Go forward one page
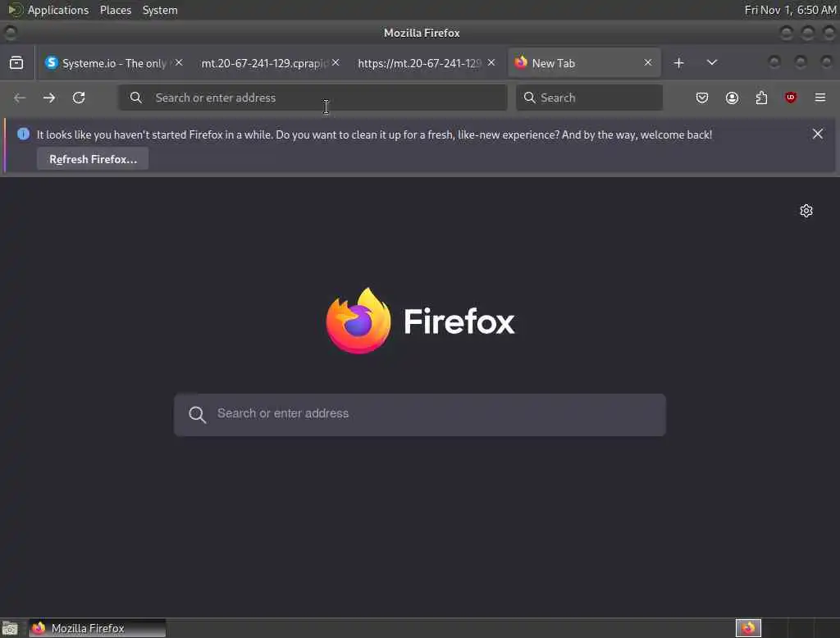 coord(49,98)
